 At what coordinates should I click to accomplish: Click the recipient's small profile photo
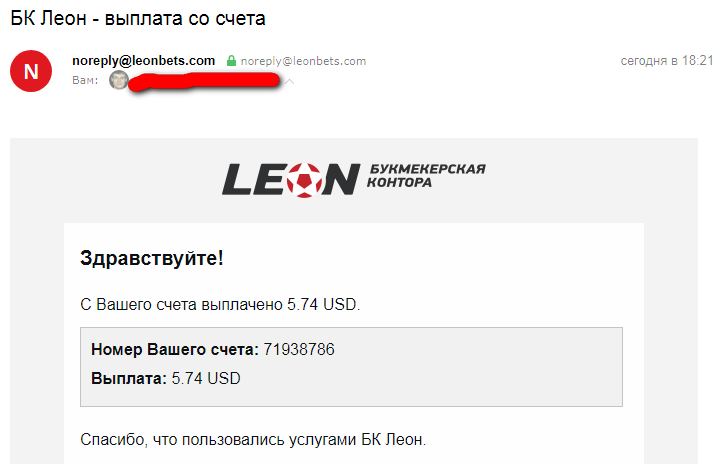[x=118, y=80]
